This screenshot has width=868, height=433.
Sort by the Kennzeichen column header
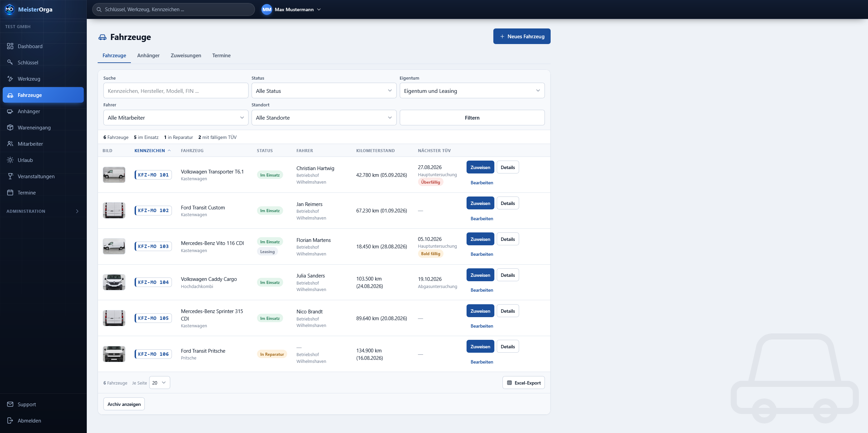coord(152,151)
